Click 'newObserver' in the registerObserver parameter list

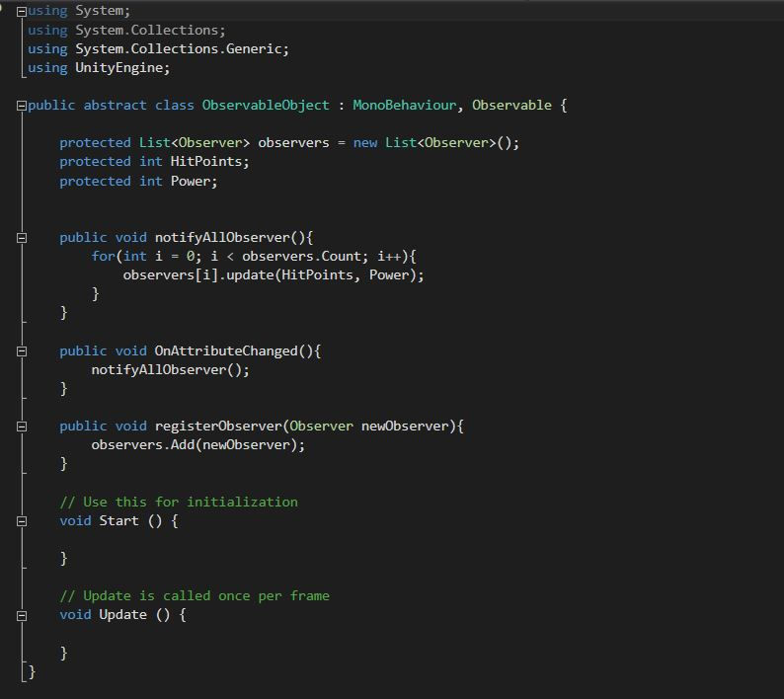click(x=405, y=426)
